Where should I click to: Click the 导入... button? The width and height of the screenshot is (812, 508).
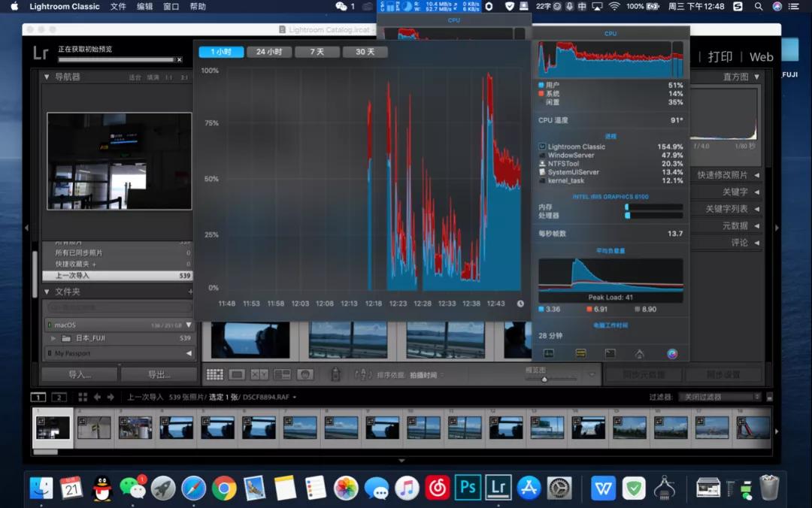tap(79, 374)
